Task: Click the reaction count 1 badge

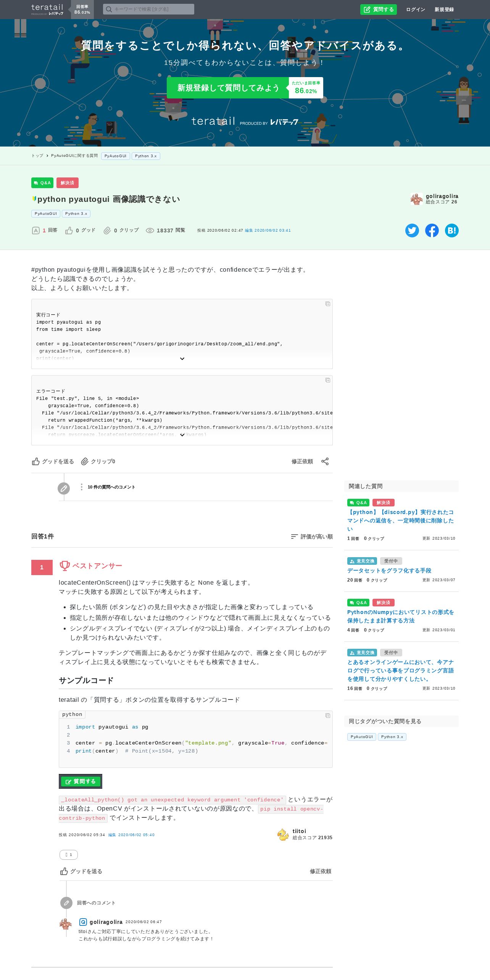Action: 69,855
